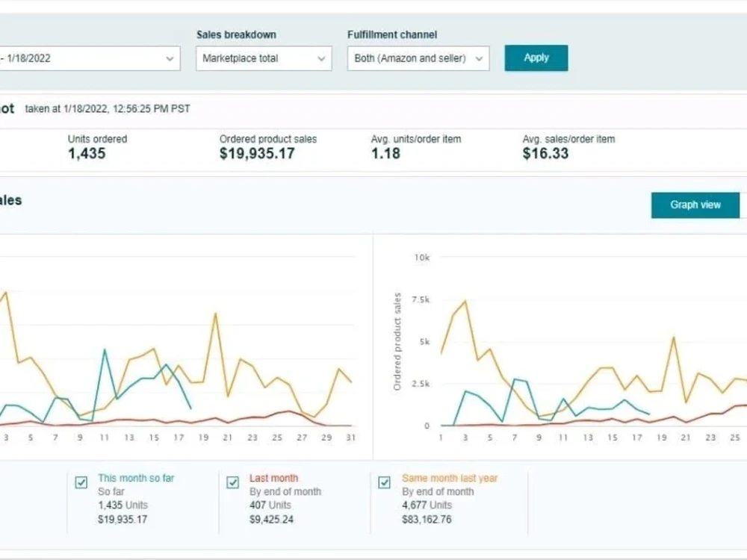The width and height of the screenshot is (747, 560).
Task: Click the $9,425.24 last month sales amount
Action: coord(272,520)
